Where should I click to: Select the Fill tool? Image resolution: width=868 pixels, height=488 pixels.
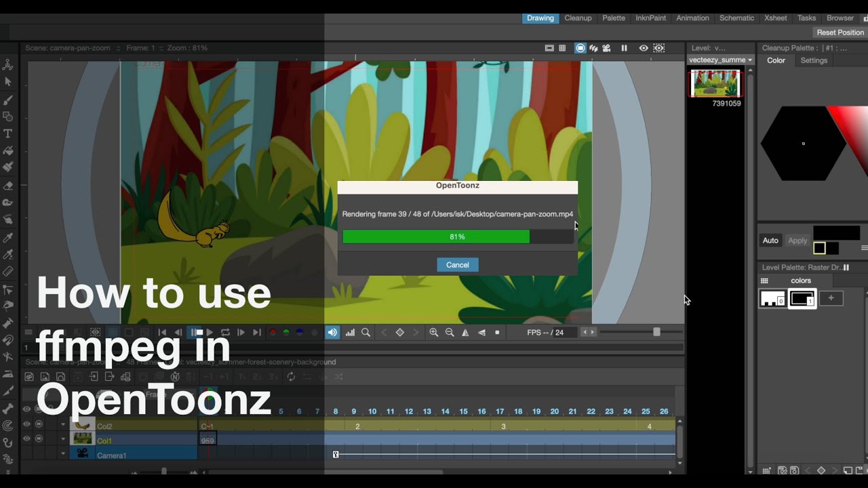click(8, 150)
